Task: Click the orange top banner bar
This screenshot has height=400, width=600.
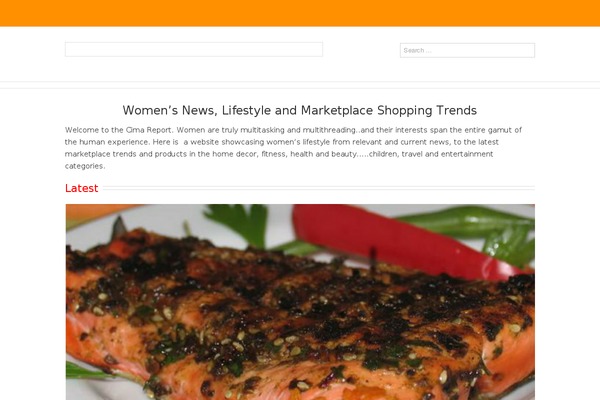Action: [300, 13]
